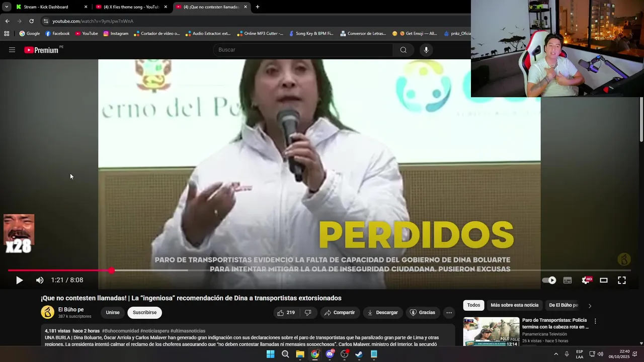Open Panamericana Televisión channel link
The image size is (644, 362).
pos(544,334)
